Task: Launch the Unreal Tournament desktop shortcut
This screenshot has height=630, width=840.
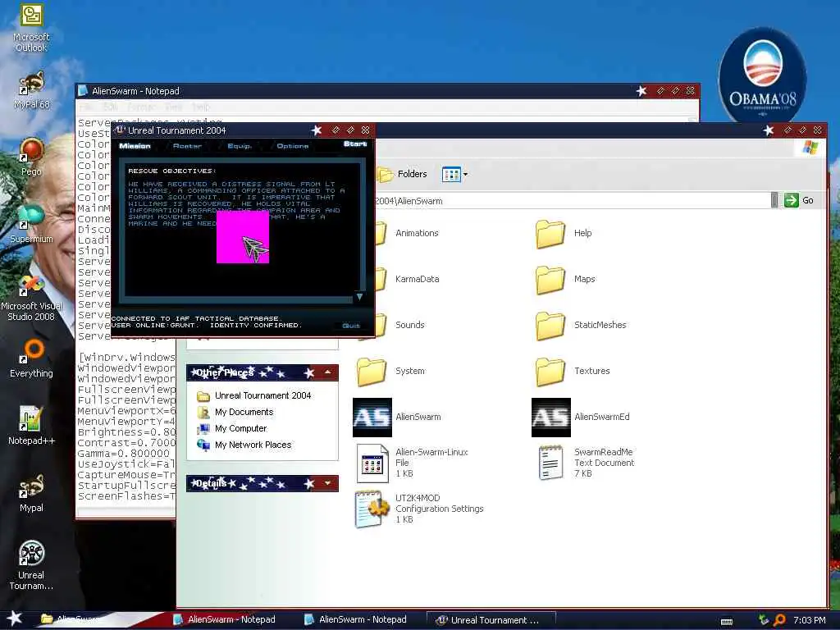Action: pos(31,565)
